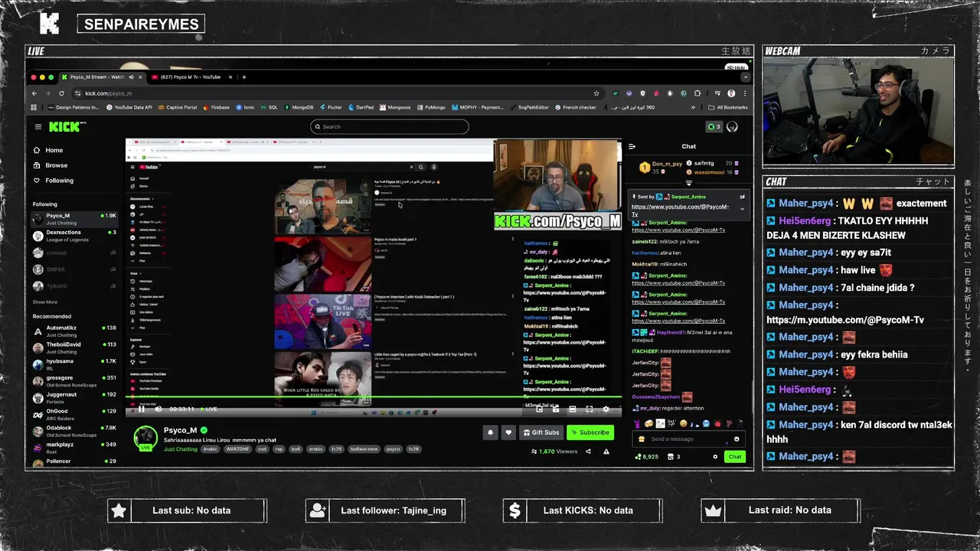Open the SvgPathEditor bookmark
The width and height of the screenshot is (980, 551).
click(529, 107)
